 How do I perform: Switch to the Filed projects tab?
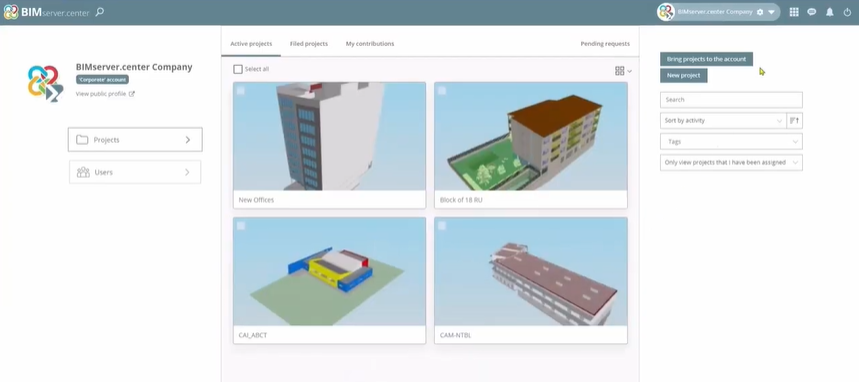[x=309, y=44]
